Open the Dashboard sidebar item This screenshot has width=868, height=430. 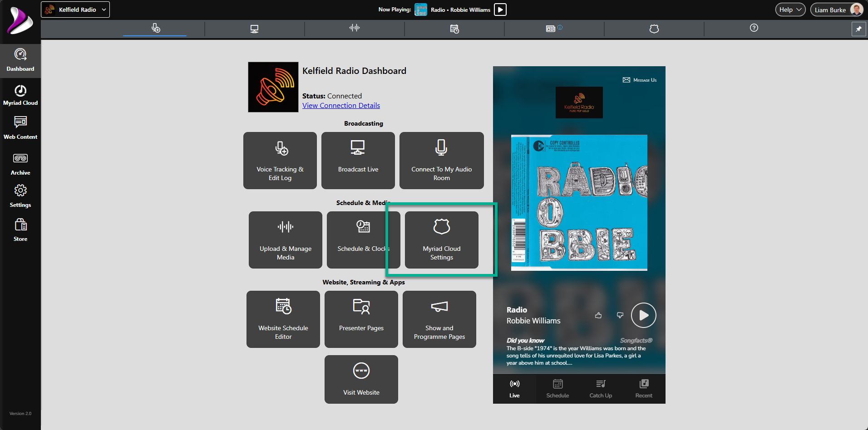pyautogui.click(x=20, y=61)
